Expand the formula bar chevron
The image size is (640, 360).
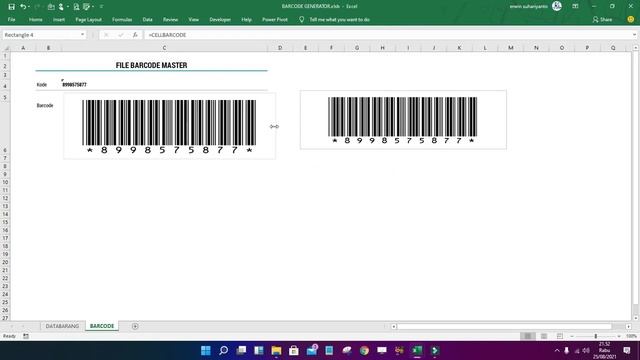pyautogui.click(x=634, y=35)
